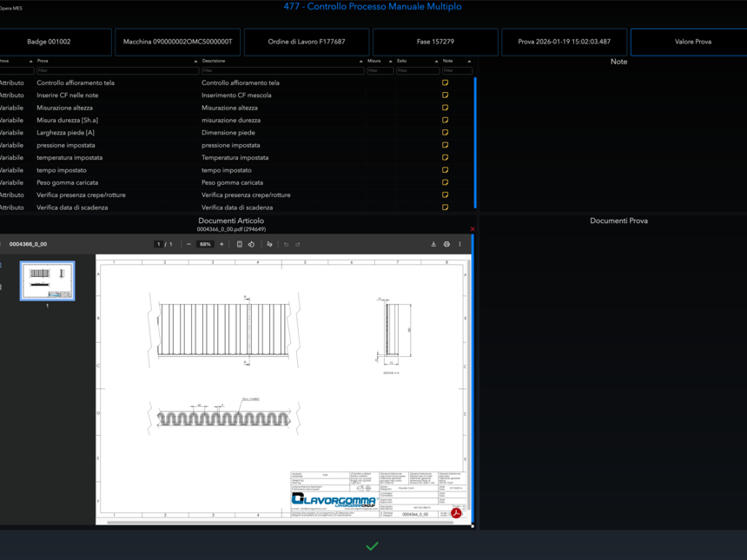Download the PDF document
747x560 pixels.
coord(433,245)
